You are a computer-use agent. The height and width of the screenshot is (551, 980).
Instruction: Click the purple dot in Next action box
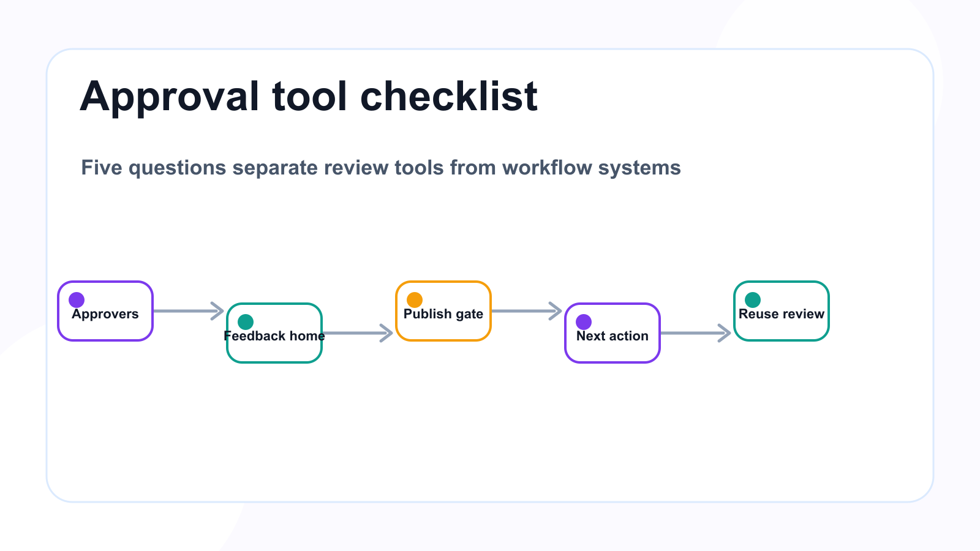tap(584, 322)
